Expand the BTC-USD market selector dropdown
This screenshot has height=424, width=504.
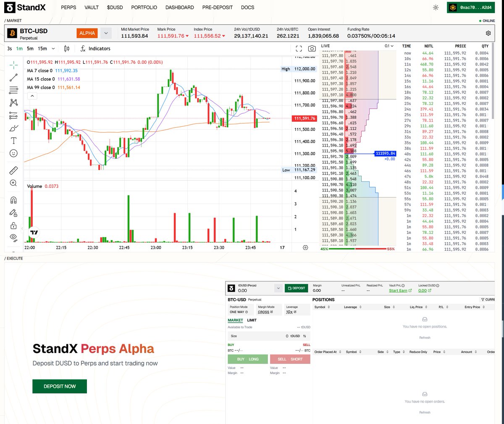[x=106, y=33]
